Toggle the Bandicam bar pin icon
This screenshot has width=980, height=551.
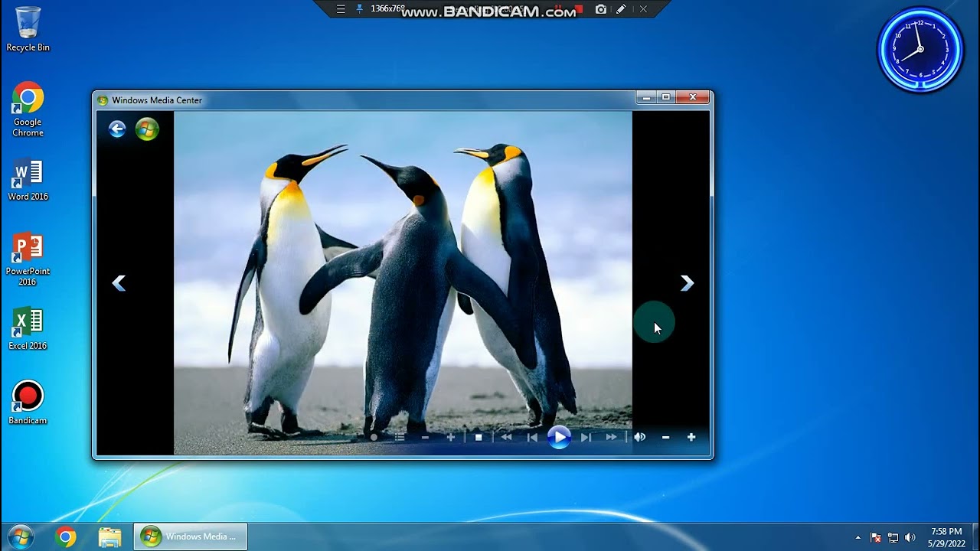click(360, 9)
